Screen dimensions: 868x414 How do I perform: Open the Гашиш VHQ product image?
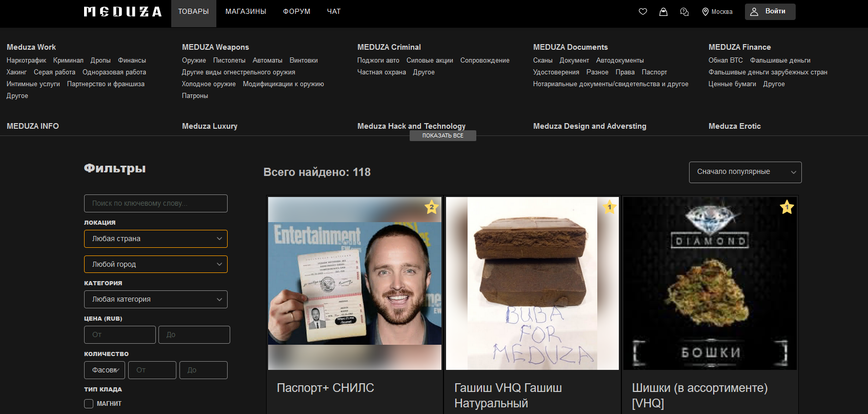532,283
